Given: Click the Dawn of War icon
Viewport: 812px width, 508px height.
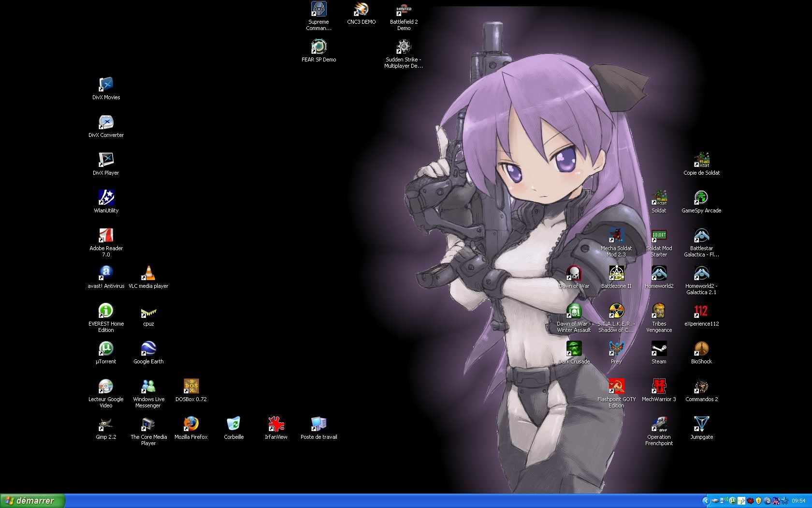Looking at the screenshot, I should coord(574,273).
